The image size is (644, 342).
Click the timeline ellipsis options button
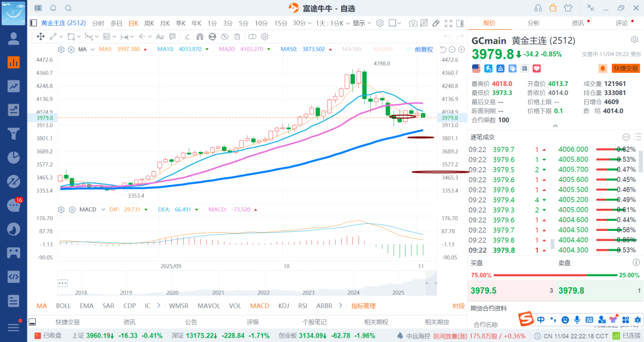point(63,284)
